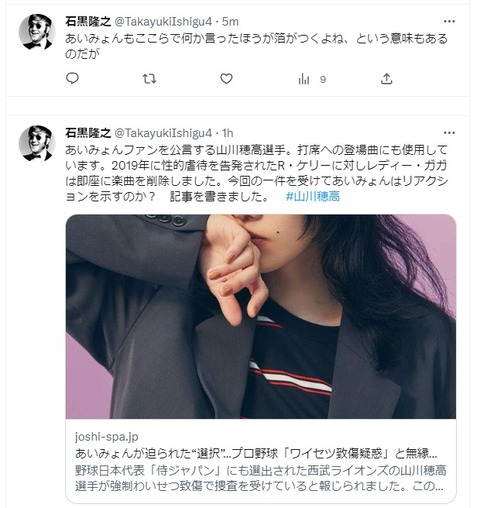This screenshot has width=480, height=508.
Task: Open profile avatar on the 5m tweet
Action: pyautogui.click(x=37, y=32)
